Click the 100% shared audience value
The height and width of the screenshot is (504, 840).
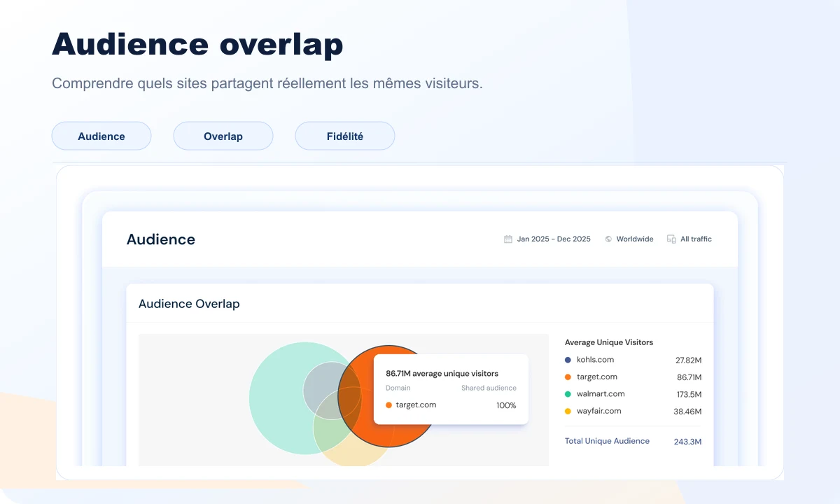click(506, 405)
